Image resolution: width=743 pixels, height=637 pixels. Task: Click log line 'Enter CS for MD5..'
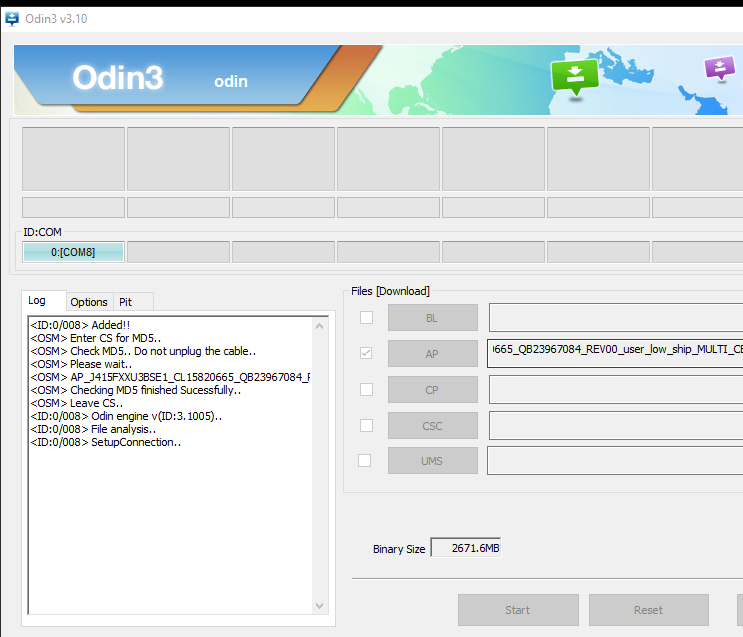[96, 338]
